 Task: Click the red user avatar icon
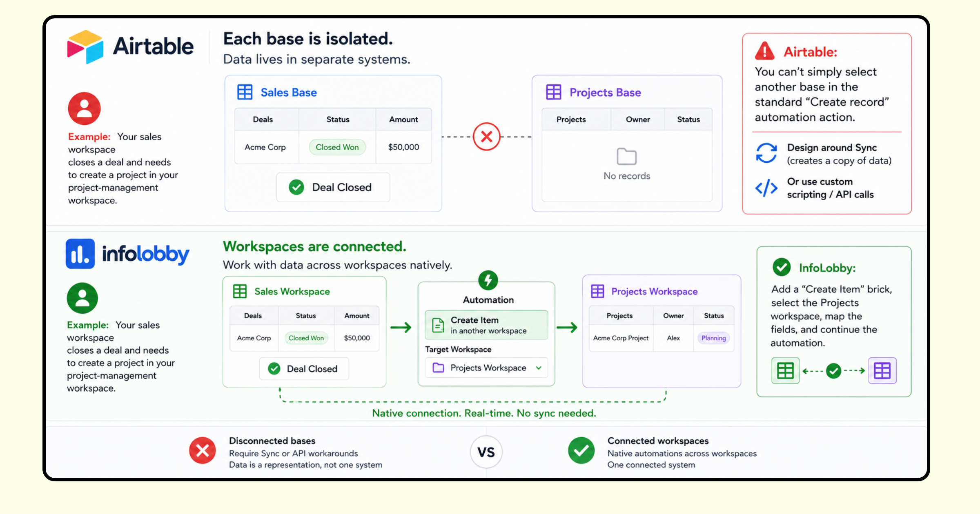[84, 109]
